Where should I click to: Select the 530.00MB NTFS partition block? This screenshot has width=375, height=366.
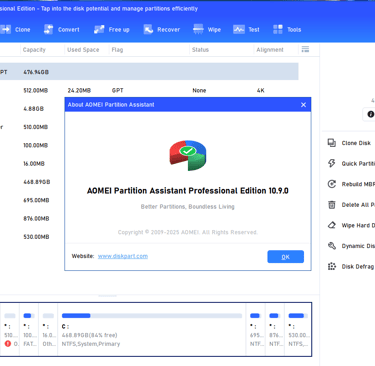click(x=298, y=329)
